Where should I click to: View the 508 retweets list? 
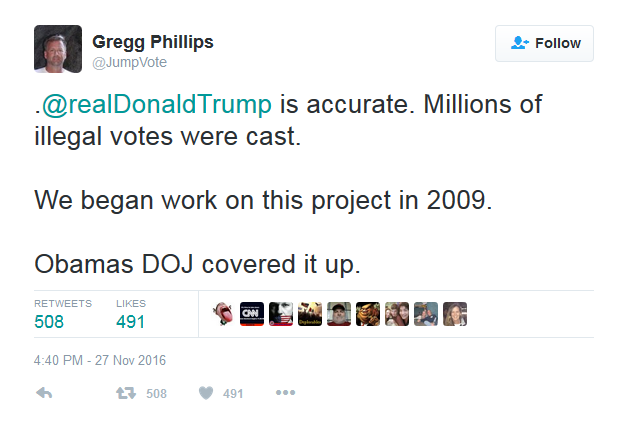[x=49, y=321]
